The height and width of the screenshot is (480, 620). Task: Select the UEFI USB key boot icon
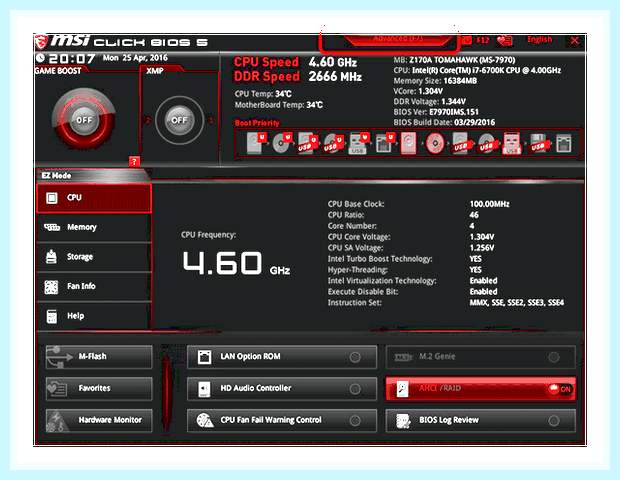(x=358, y=143)
